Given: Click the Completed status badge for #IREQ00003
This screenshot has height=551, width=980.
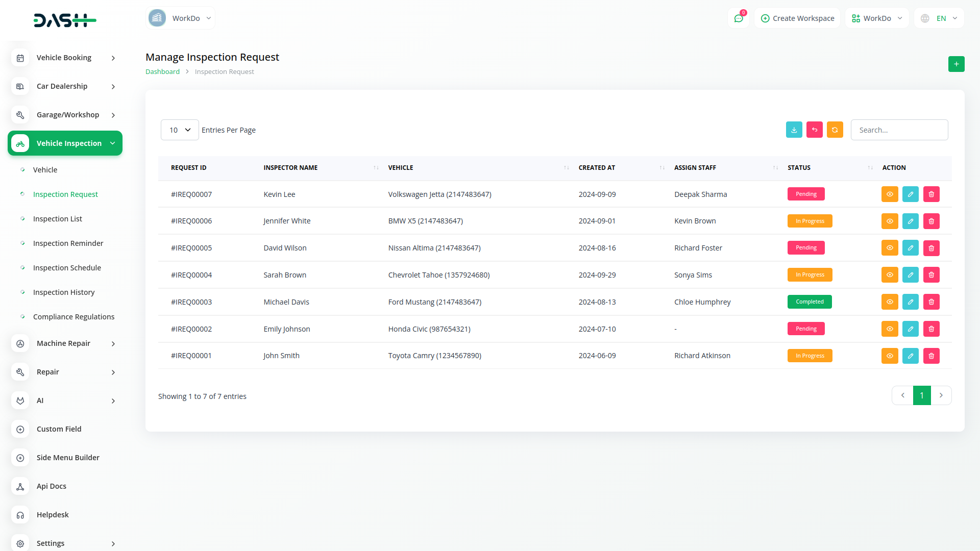Looking at the screenshot, I should click(809, 302).
